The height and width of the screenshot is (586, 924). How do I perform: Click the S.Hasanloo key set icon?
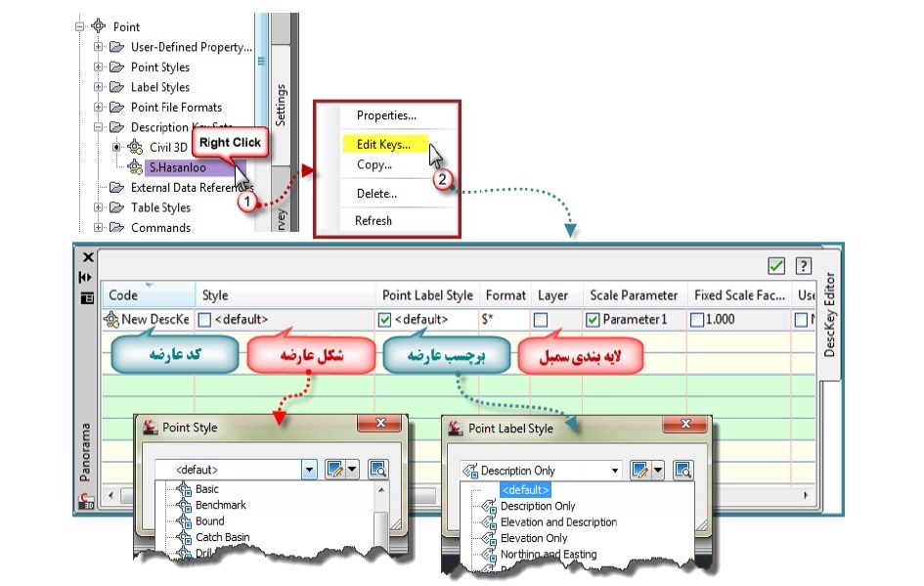[x=135, y=167]
